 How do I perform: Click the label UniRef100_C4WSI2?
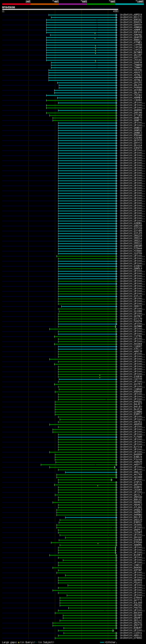click(131, 565)
